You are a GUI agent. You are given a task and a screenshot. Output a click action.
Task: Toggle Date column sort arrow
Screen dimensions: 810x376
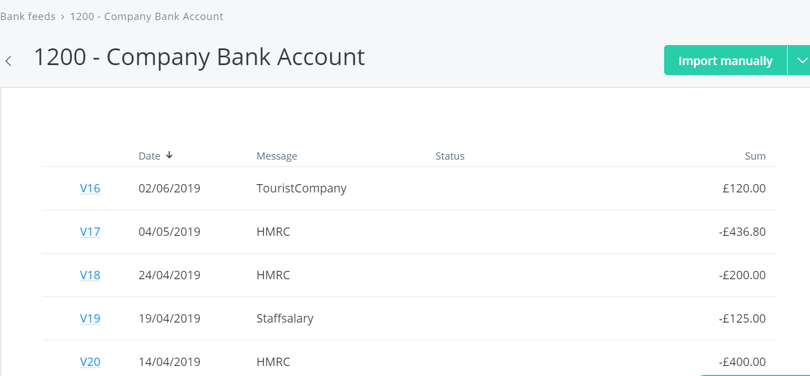point(169,155)
